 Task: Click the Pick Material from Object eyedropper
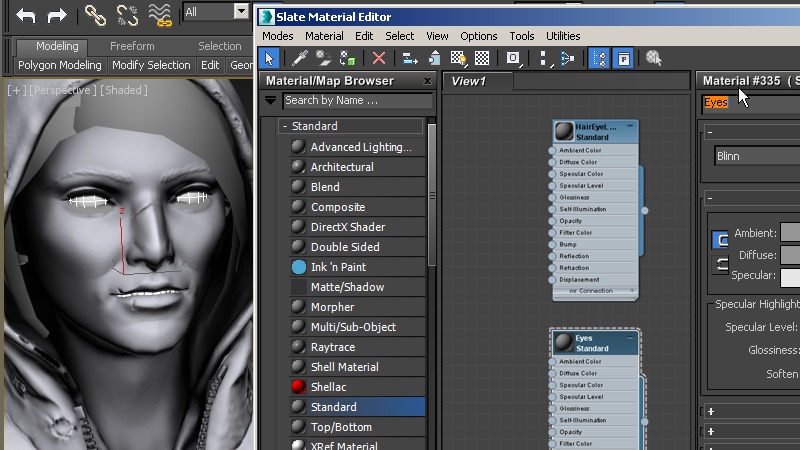[298, 58]
